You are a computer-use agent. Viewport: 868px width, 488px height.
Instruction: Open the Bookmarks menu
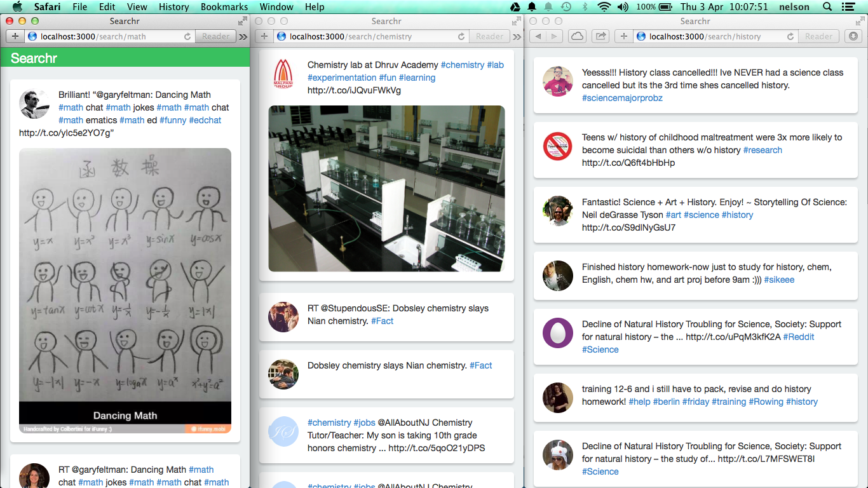[x=224, y=7]
